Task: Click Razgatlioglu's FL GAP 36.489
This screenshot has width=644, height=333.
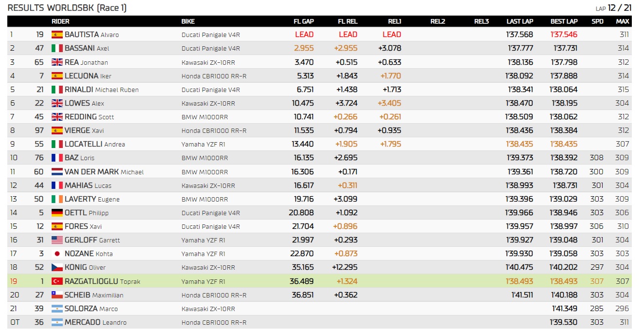Action: pos(301,281)
